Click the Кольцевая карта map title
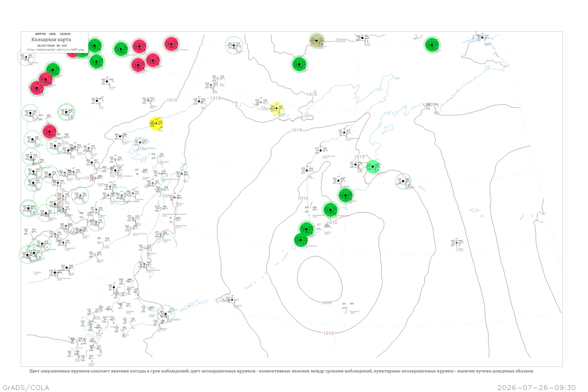Viewport: 588px width, 392px height. tap(51, 40)
